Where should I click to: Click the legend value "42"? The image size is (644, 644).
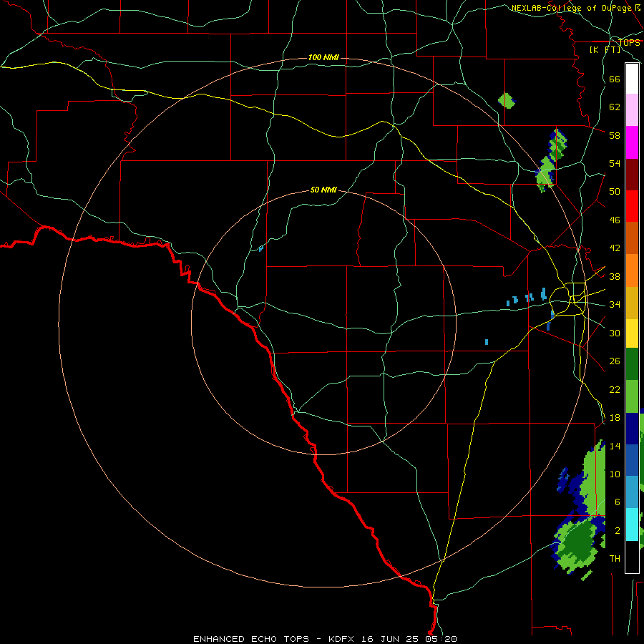point(615,248)
